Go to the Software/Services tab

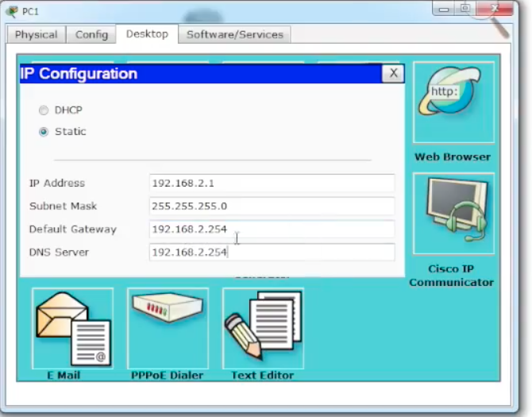(234, 35)
